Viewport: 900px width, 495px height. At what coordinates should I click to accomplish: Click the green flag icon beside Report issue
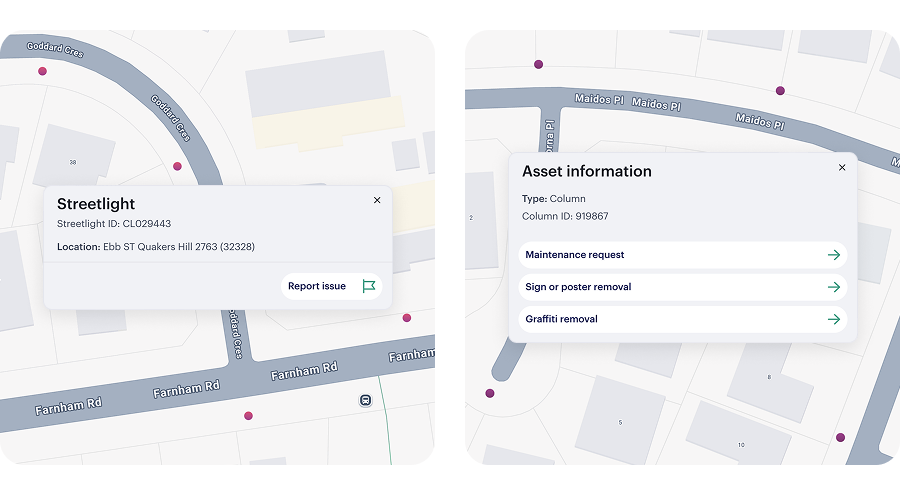(368, 286)
